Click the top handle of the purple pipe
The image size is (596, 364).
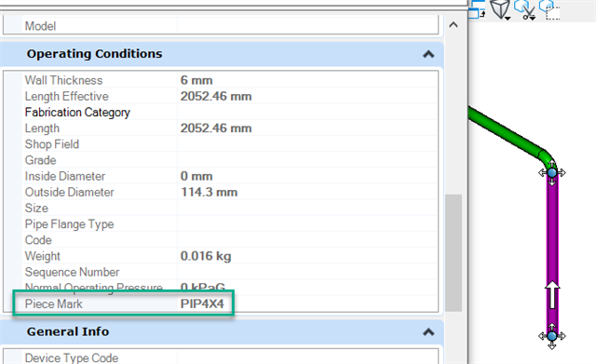[552, 173]
